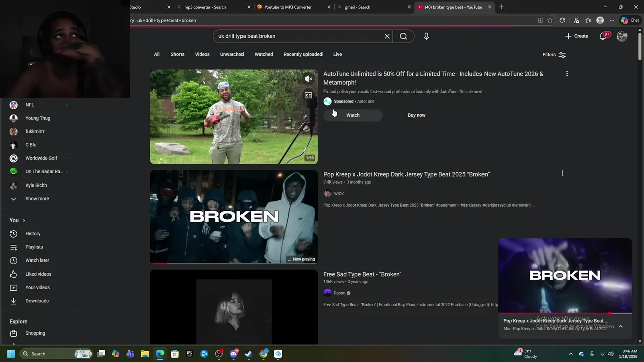
Task: Open the Edge favorites list icon
Action: coord(588,20)
